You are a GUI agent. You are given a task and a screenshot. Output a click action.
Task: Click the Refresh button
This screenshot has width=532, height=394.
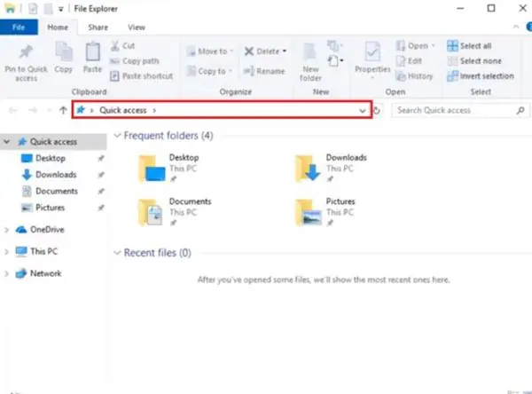click(x=377, y=110)
